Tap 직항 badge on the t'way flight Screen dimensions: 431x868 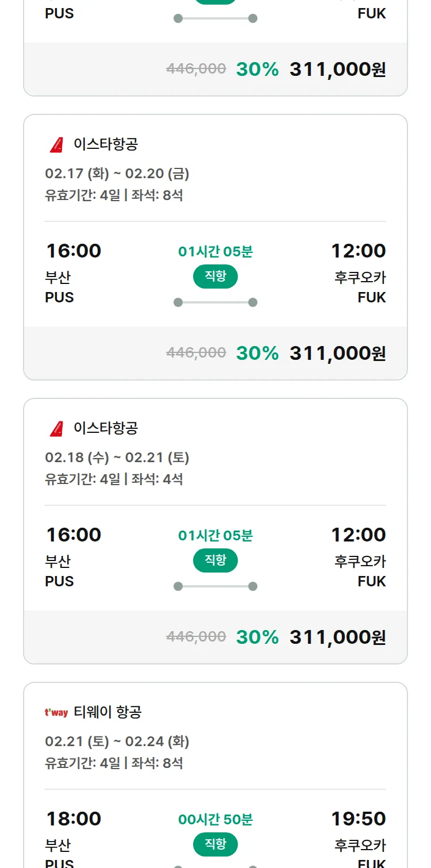click(215, 844)
